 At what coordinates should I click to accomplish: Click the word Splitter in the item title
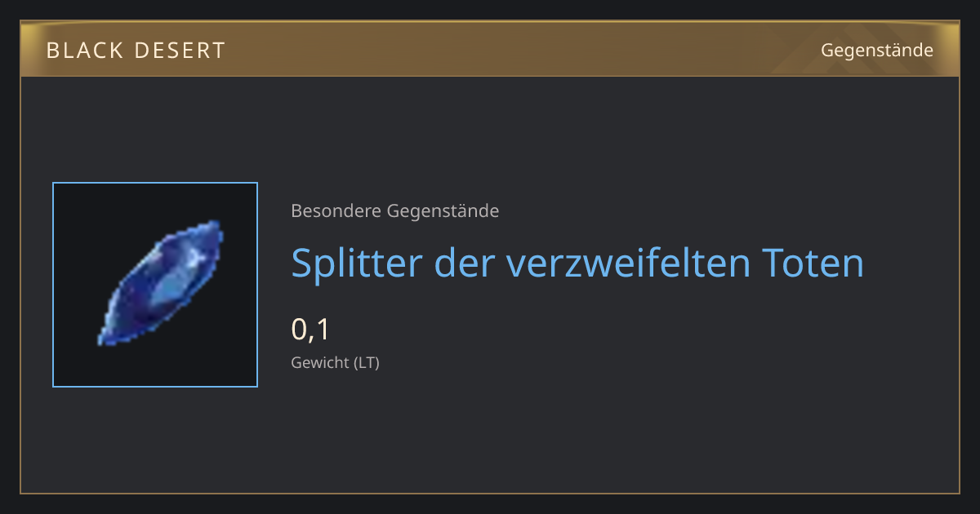(356, 264)
